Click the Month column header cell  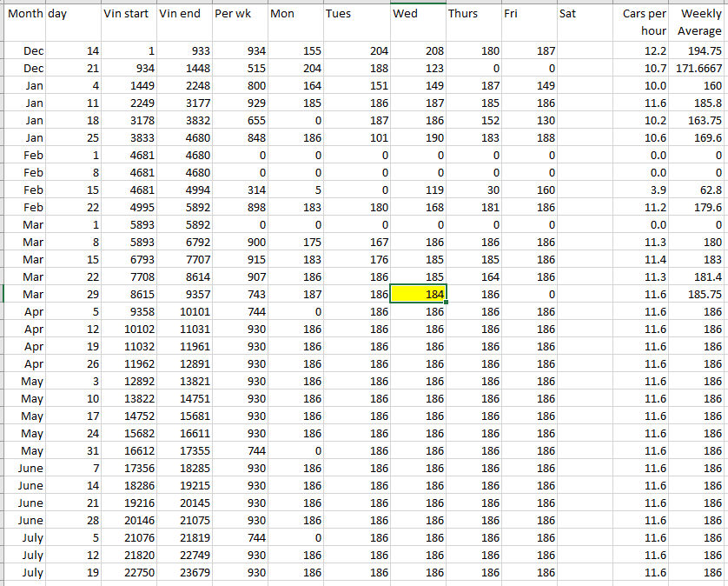25,15
